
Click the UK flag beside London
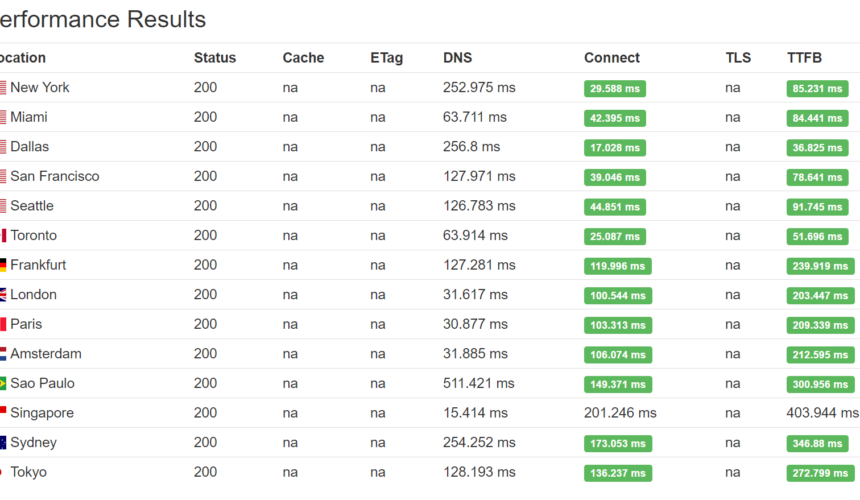click(x=3, y=295)
